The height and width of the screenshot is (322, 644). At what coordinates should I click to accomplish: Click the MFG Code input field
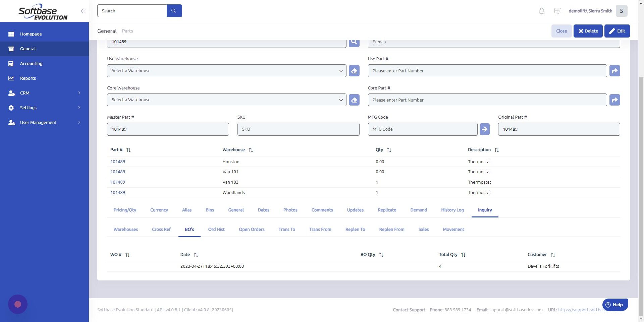coord(422,129)
